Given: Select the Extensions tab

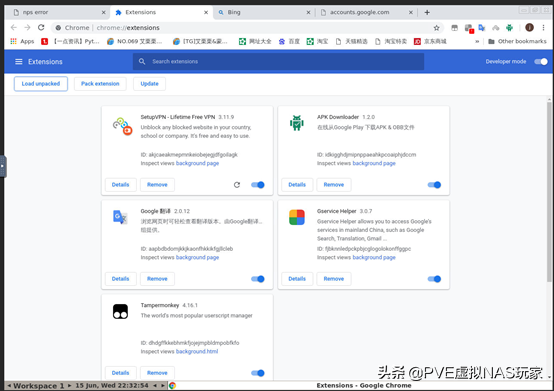Looking at the screenshot, I should coord(161,12).
